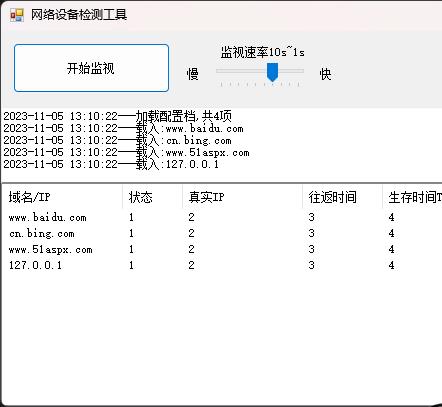
Task: Click the 网络设备检测工具 window title
Action: click(79, 15)
